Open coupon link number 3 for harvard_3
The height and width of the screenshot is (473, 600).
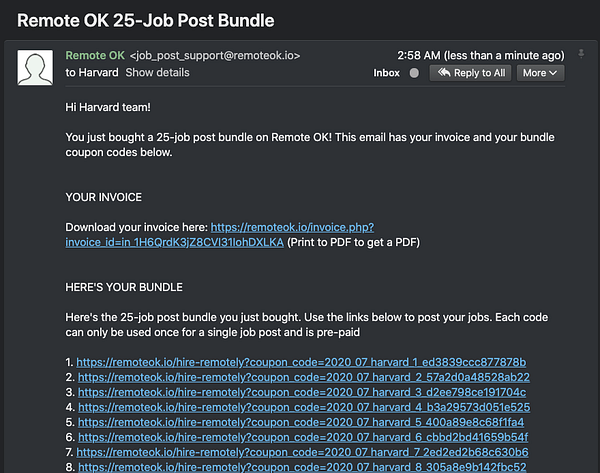point(300,392)
